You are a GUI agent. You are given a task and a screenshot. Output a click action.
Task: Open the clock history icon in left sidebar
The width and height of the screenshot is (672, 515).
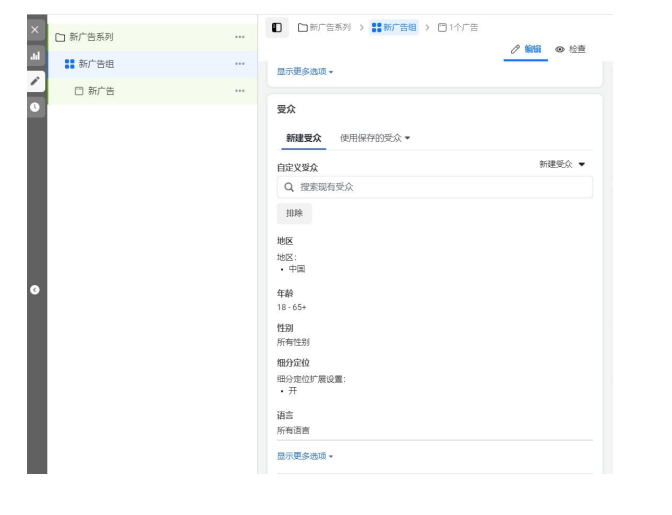(x=35, y=106)
